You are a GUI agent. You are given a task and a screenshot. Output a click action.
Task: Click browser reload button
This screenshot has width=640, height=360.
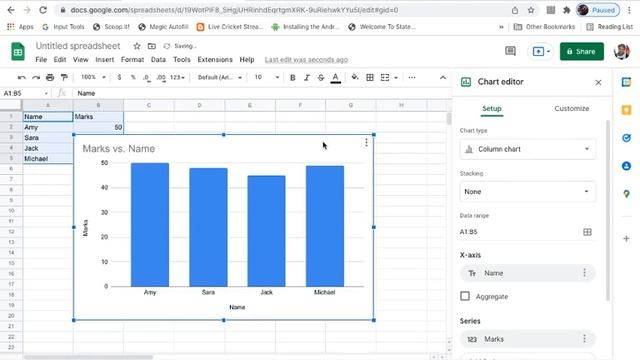click(x=43, y=10)
